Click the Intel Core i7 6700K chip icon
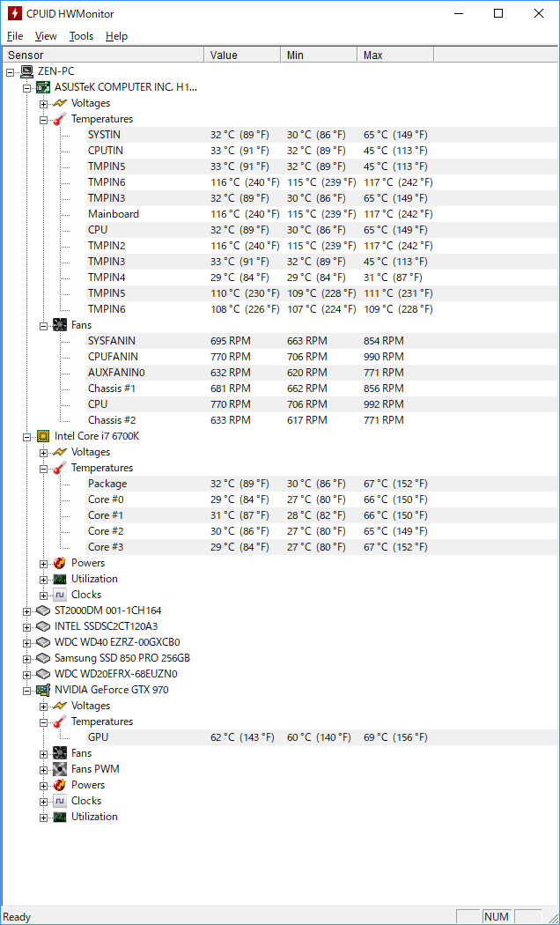This screenshot has width=560, height=925. click(43, 436)
